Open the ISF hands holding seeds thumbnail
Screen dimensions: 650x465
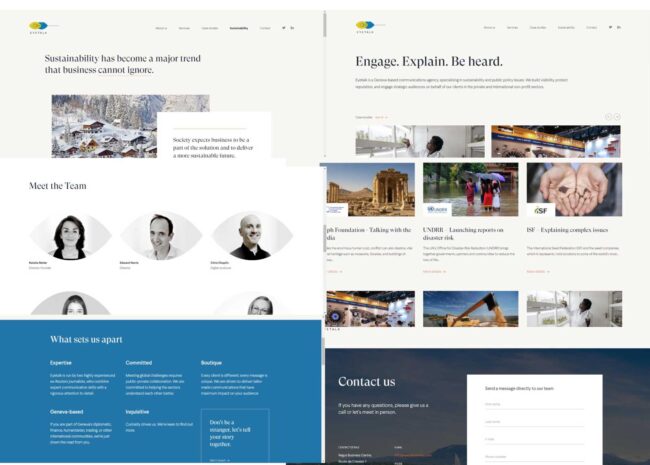tap(573, 190)
